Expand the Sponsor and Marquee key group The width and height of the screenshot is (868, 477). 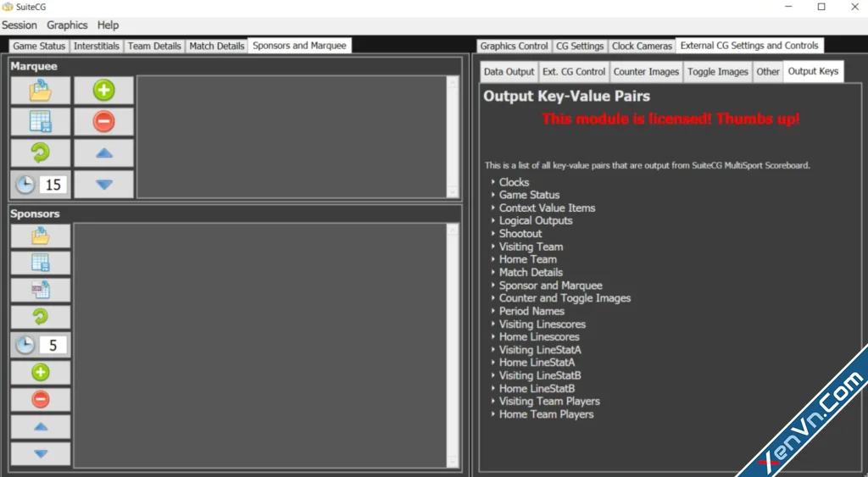tap(492, 285)
